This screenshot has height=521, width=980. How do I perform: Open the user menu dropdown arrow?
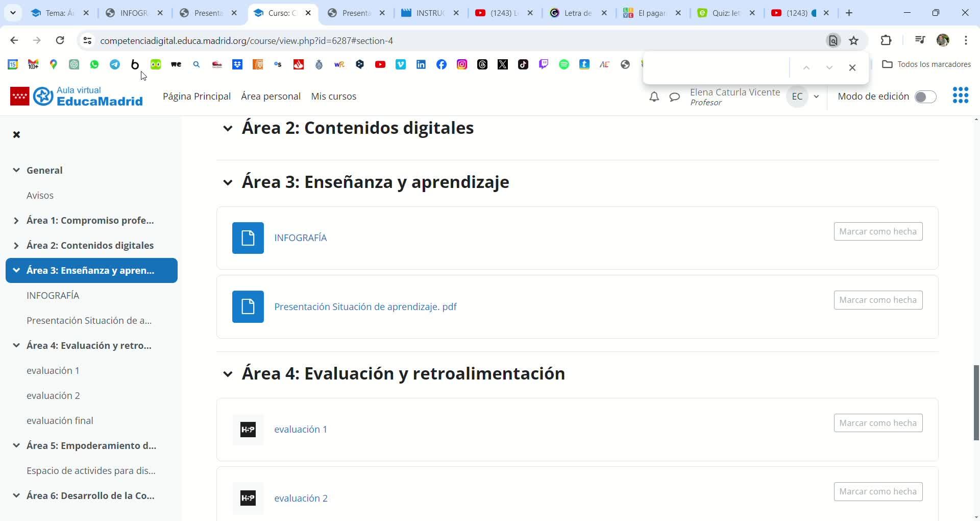[x=816, y=97]
